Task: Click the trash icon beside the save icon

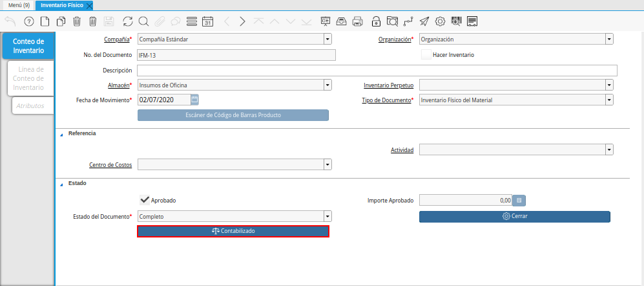Action: pos(93,21)
